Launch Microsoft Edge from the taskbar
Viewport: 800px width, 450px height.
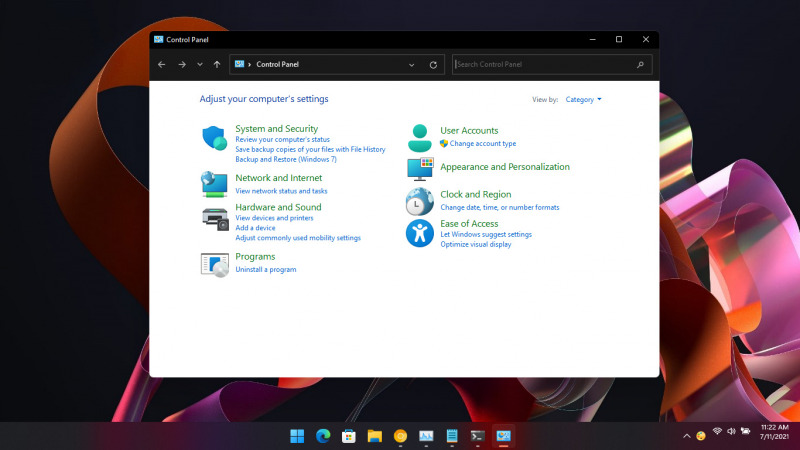(x=323, y=436)
